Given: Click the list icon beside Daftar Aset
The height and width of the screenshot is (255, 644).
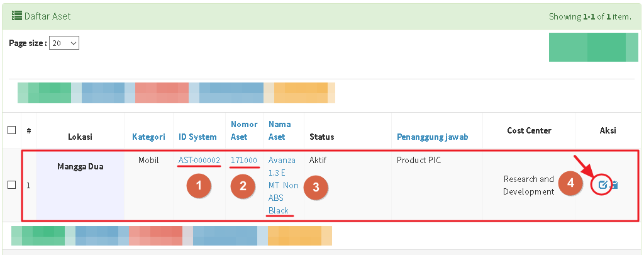Looking at the screenshot, I should [x=17, y=16].
